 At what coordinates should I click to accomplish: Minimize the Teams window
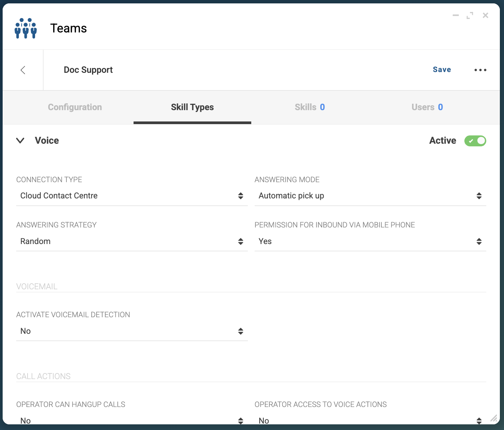click(x=456, y=15)
